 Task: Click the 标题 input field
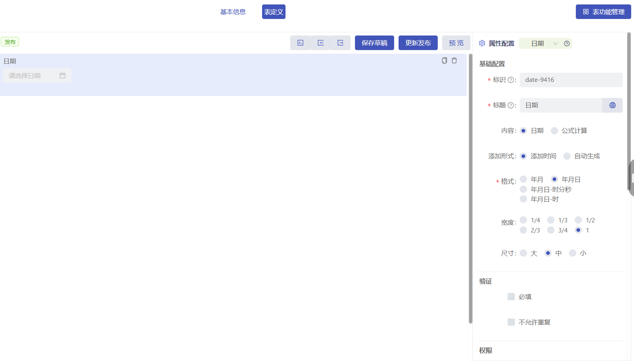tap(561, 105)
